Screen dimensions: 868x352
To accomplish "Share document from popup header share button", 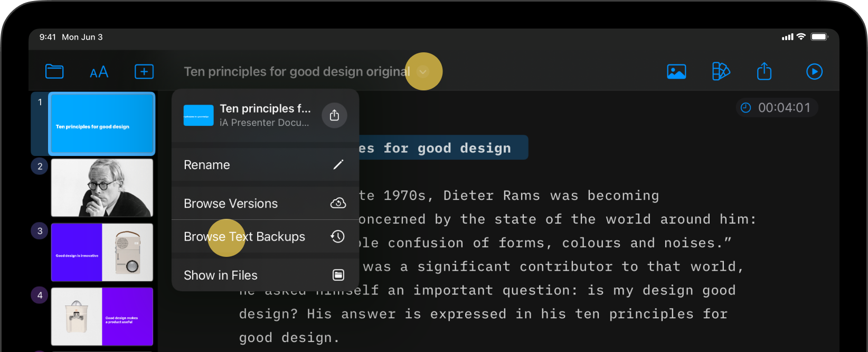I will point(334,115).
